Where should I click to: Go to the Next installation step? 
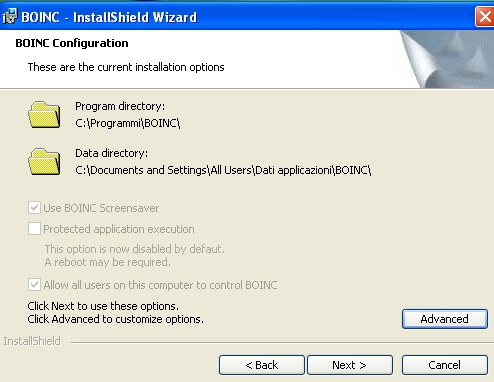pos(350,365)
